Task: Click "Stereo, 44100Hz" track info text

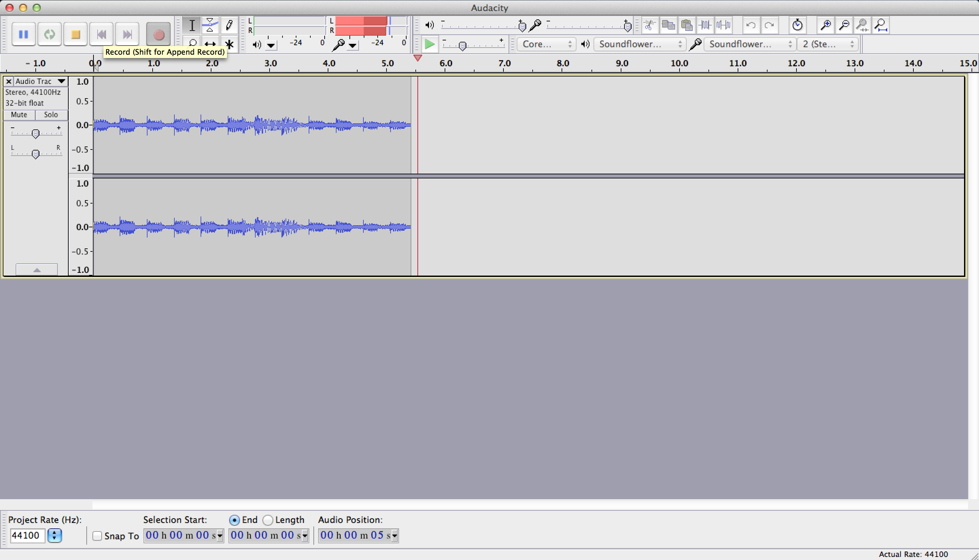Action: [x=33, y=92]
